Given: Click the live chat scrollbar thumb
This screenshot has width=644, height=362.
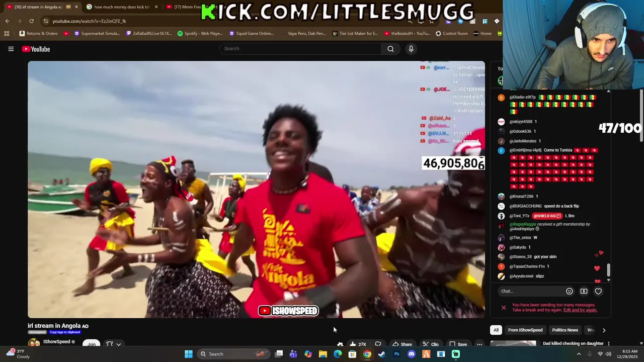Looking at the screenshot, I should [608, 271].
